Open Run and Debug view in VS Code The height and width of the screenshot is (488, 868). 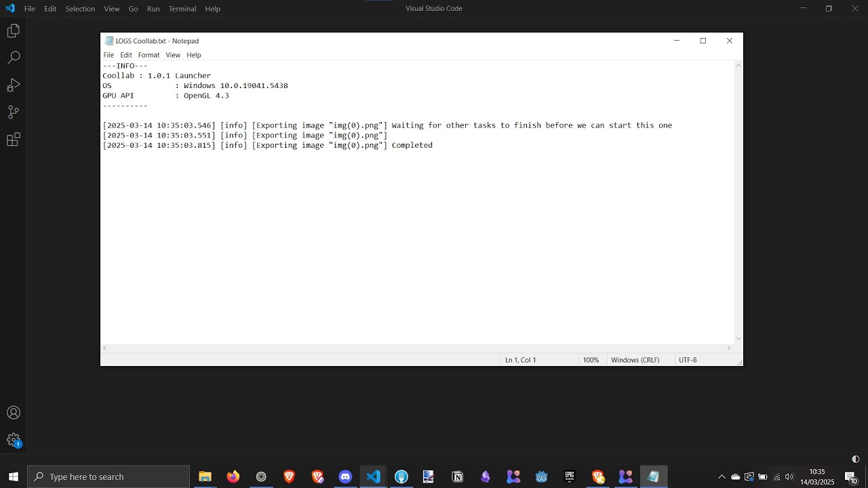click(13, 85)
